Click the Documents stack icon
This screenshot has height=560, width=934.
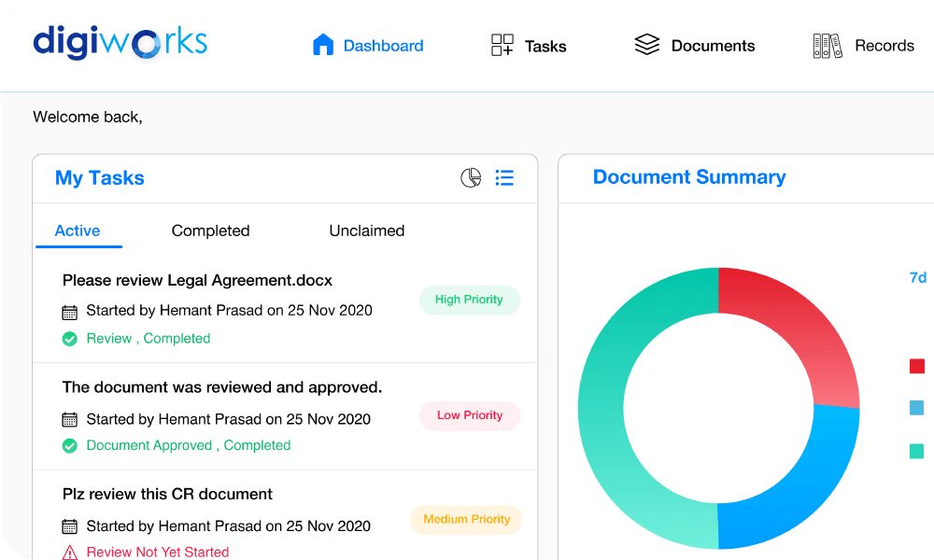tap(647, 44)
